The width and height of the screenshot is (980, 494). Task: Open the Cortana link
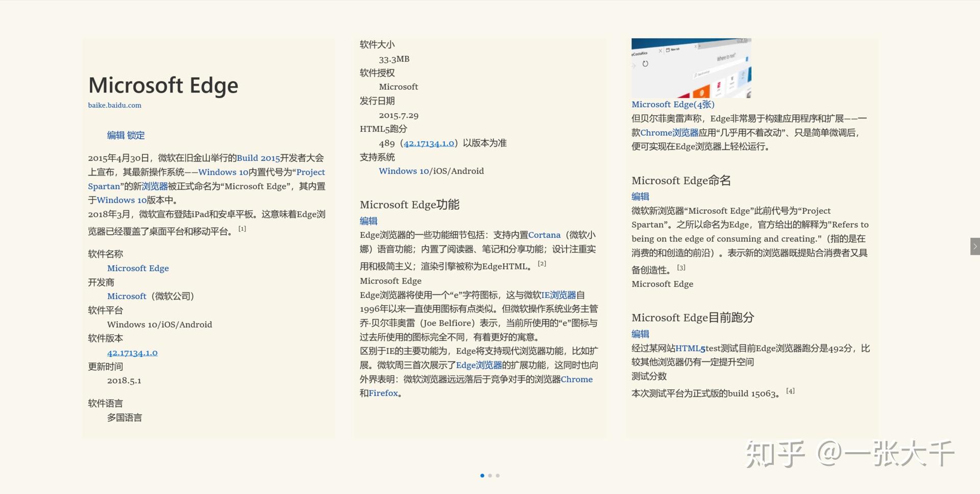pos(544,235)
